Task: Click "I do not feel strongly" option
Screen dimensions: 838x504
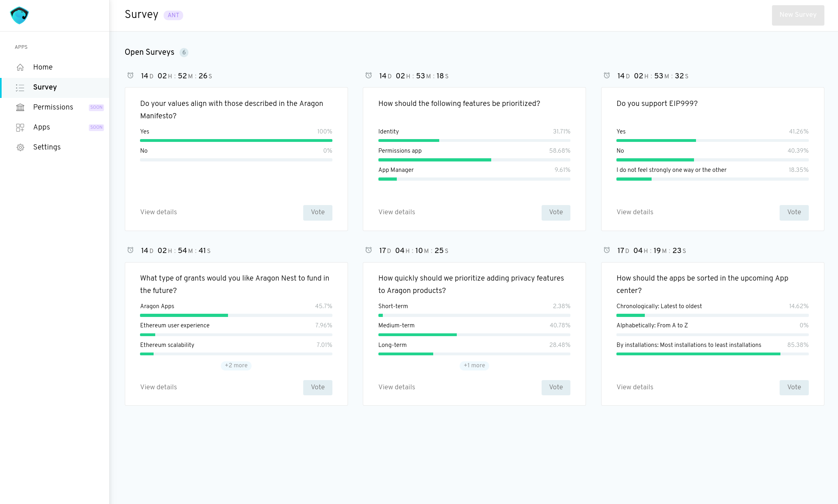Action: (x=671, y=170)
